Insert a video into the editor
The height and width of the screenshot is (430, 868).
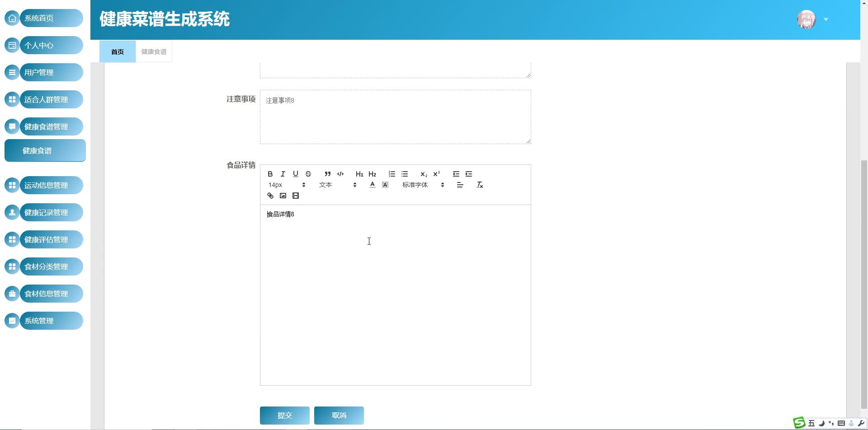point(296,196)
